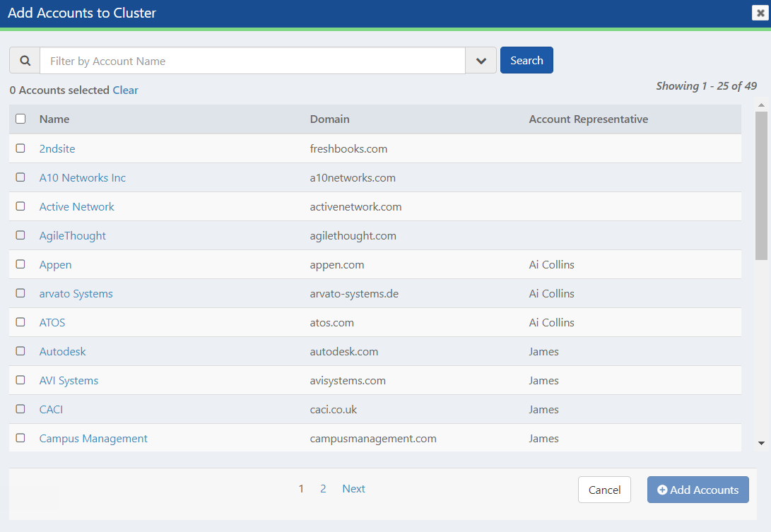Click the atos.com domain cell
771x532 pixels.
point(332,323)
